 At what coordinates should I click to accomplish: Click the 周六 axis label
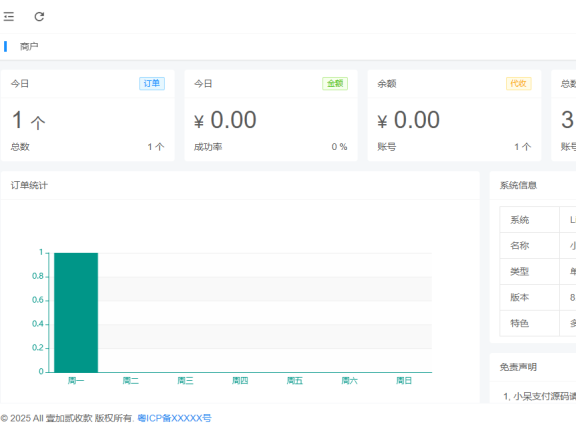tap(350, 381)
